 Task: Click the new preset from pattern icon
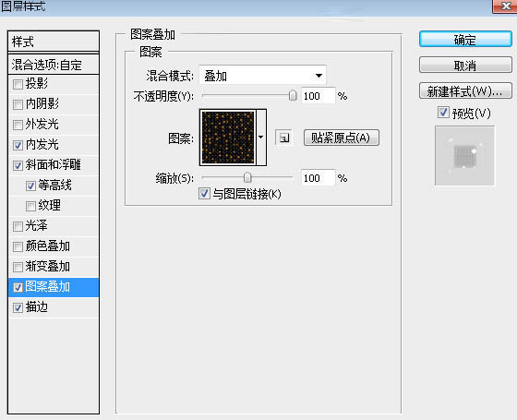284,138
